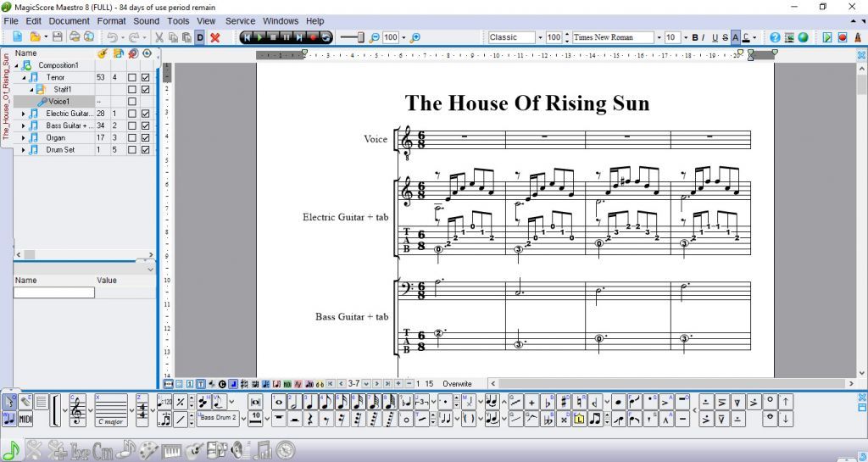Pick the sharp accidental tool

pos(564,403)
